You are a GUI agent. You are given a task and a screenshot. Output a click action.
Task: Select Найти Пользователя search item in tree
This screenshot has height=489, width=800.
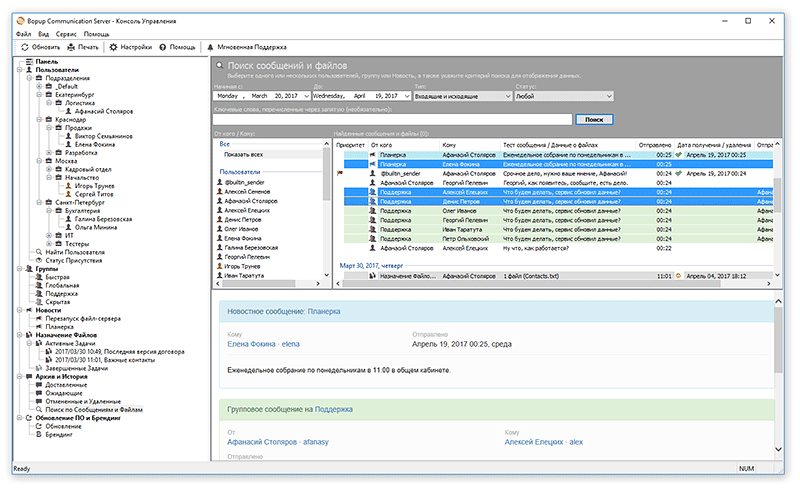click(74, 252)
